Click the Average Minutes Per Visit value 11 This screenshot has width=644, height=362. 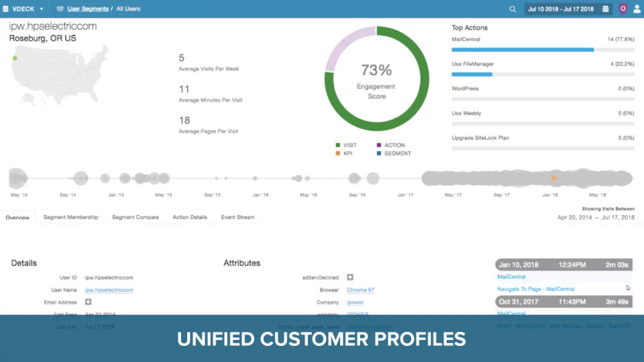pos(184,89)
